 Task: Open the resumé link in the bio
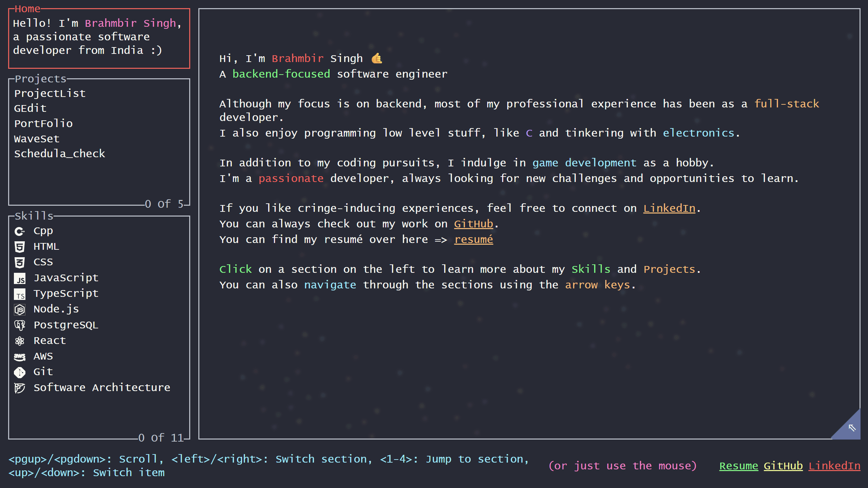pos(473,240)
